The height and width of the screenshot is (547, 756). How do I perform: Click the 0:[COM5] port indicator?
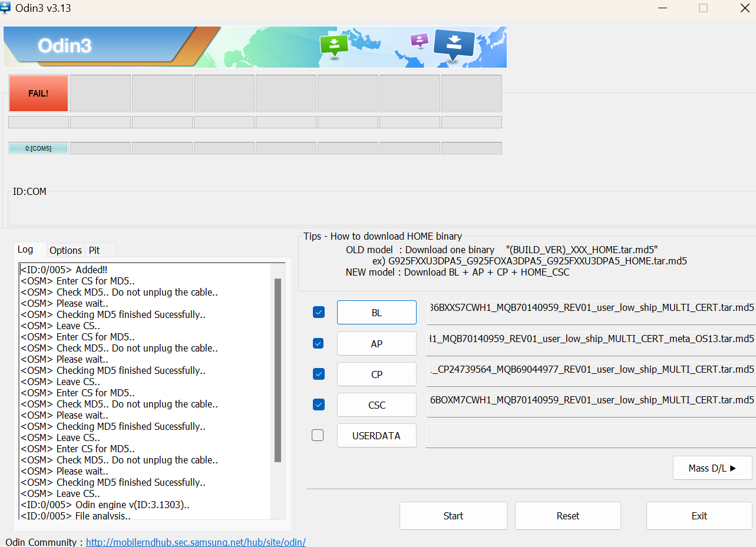click(x=38, y=148)
